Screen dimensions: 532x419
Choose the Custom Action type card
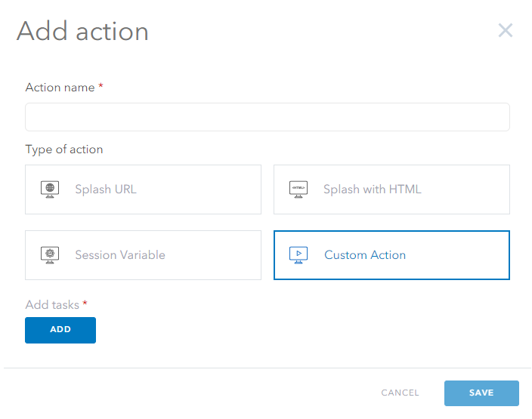[x=391, y=255]
